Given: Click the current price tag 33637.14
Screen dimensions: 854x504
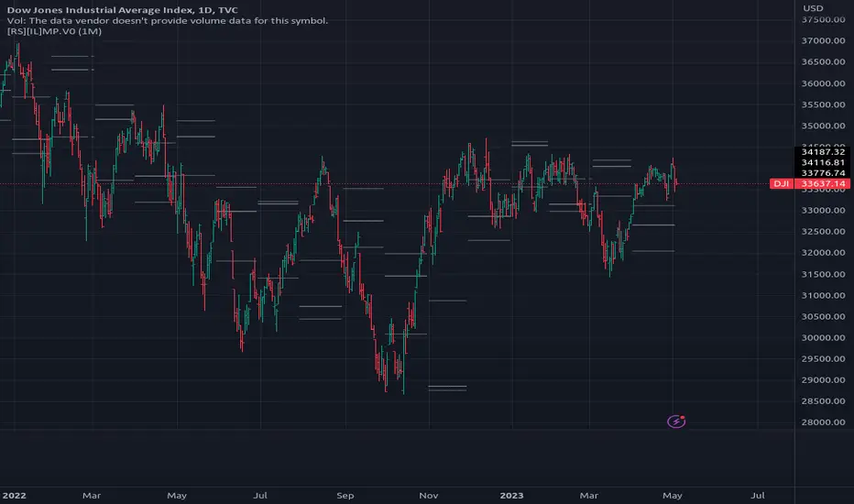Looking at the screenshot, I should (x=823, y=183).
